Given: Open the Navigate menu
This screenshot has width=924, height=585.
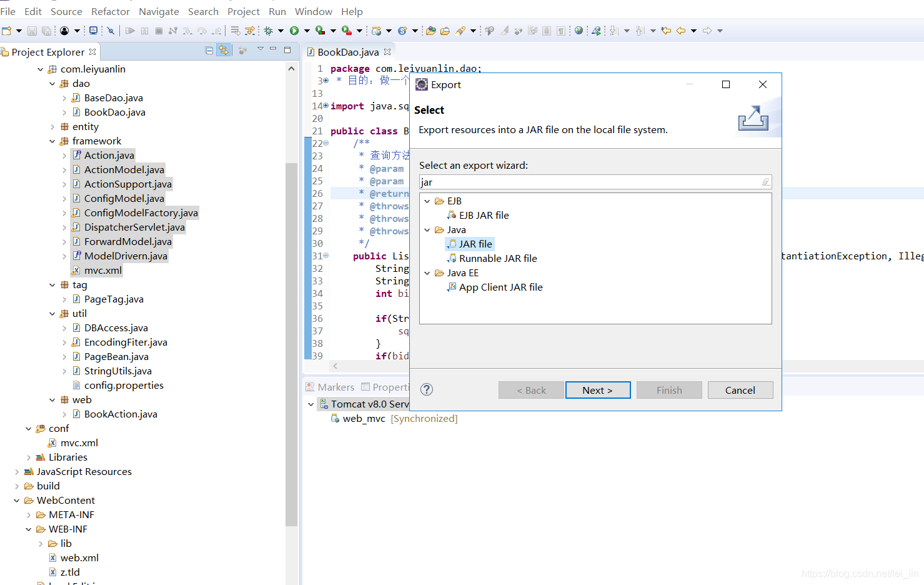Looking at the screenshot, I should point(159,11).
